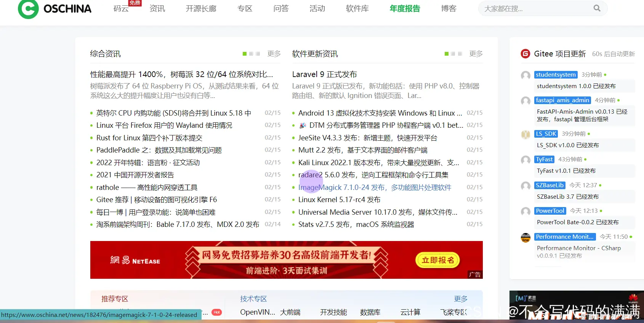Open Linux 平台 Firefox Wayland news
The image size is (644, 323).
click(x=164, y=125)
